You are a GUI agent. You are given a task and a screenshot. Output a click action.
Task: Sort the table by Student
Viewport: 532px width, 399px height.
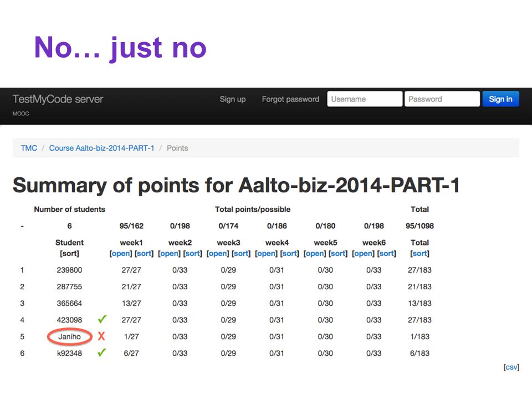point(69,253)
